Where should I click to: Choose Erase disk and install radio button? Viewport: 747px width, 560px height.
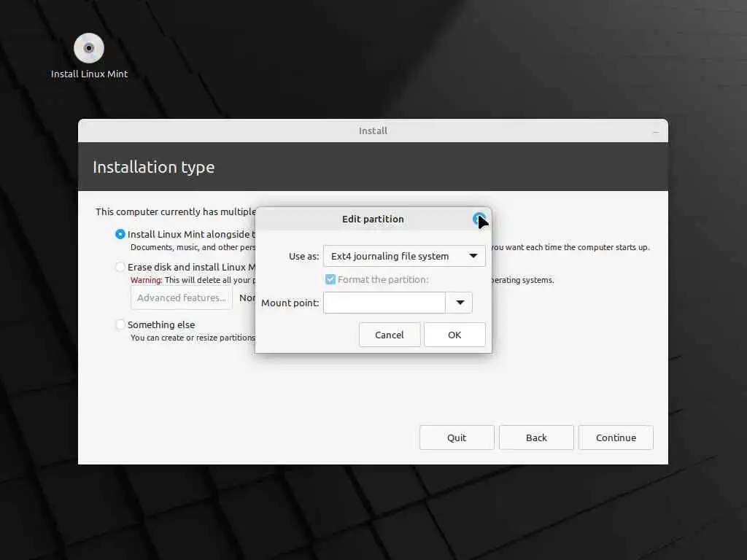point(120,267)
